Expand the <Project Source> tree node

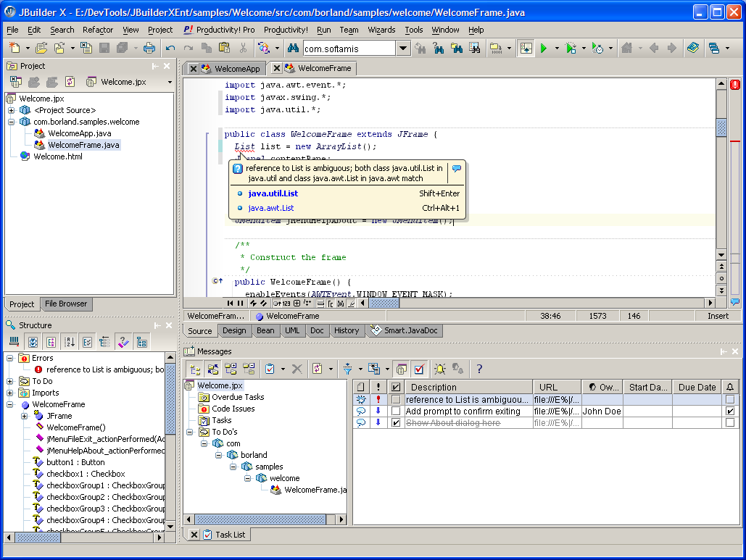[x=11, y=110]
